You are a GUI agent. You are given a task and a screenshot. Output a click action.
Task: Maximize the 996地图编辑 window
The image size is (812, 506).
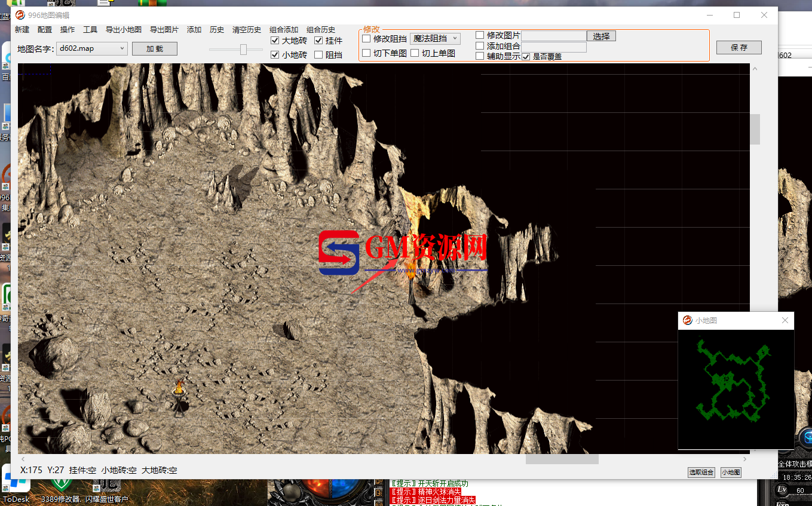point(737,15)
